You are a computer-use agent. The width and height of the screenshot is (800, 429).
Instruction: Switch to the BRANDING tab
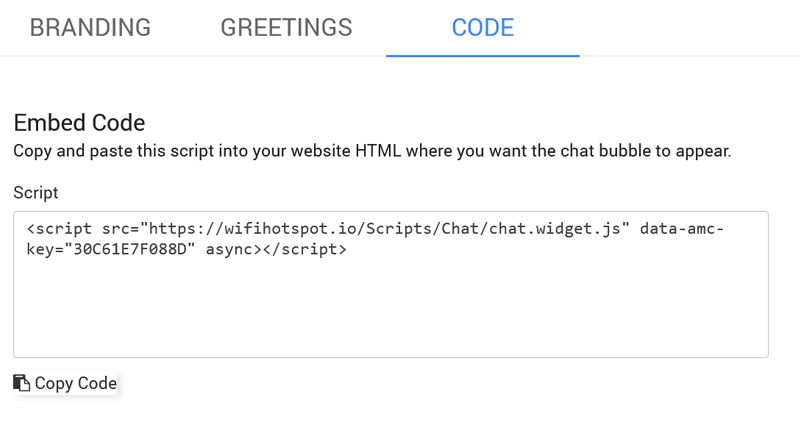[x=90, y=27]
